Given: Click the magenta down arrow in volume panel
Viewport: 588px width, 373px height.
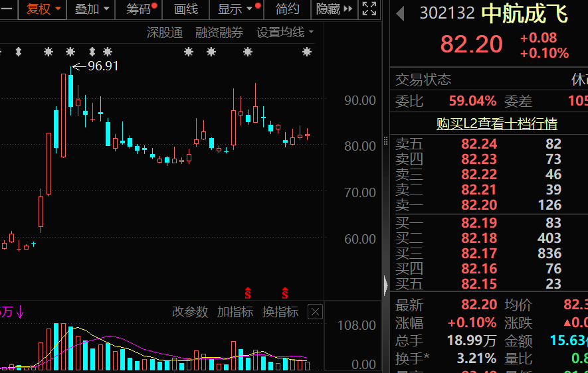Looking at the screenshot, I should point(21,311).
